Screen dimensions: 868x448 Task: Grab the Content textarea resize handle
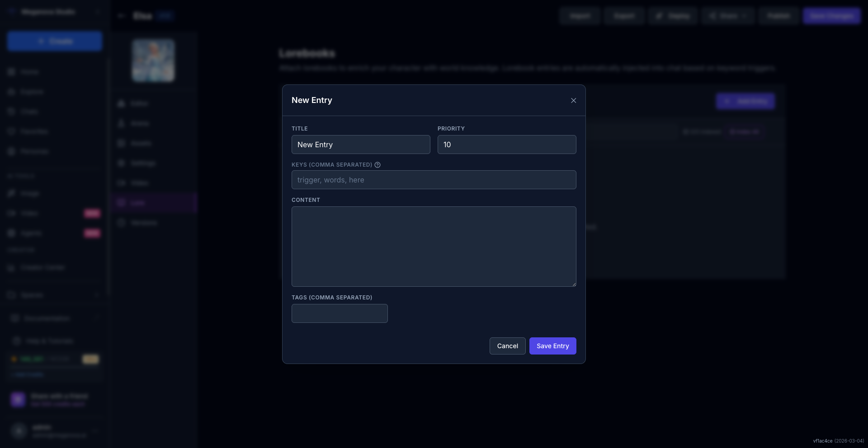[x=574, y=284]
